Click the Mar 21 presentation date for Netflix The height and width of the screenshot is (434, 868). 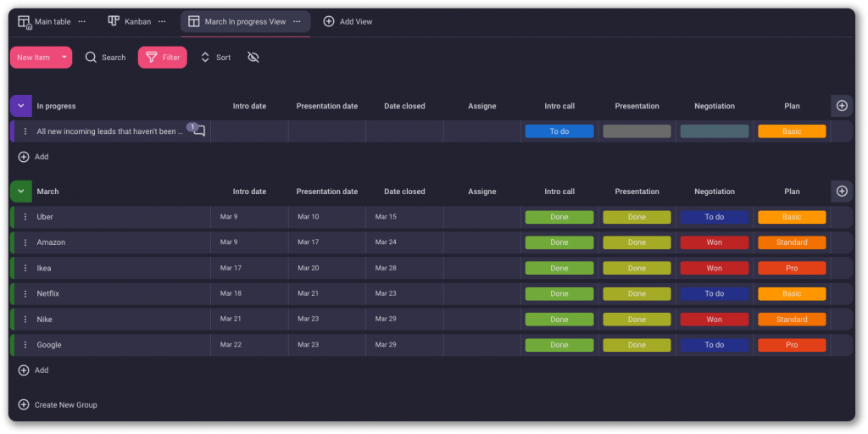(309, 293)
